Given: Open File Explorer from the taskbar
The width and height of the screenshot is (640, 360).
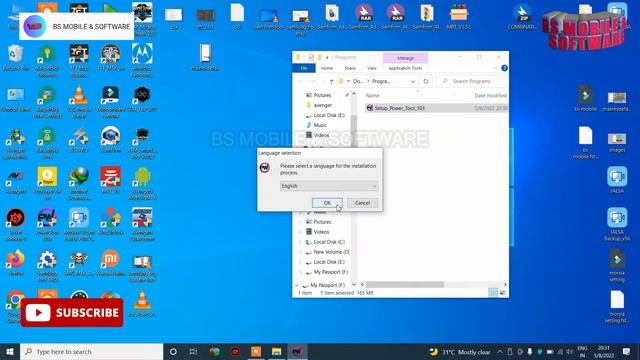Looking at the screenshot, I should coord(276,351).
